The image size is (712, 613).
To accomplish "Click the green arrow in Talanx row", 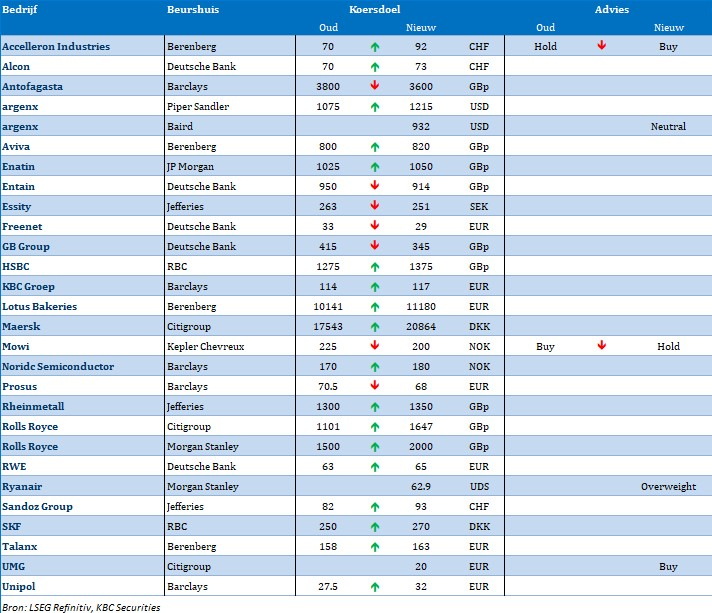I will coord(375,547).
